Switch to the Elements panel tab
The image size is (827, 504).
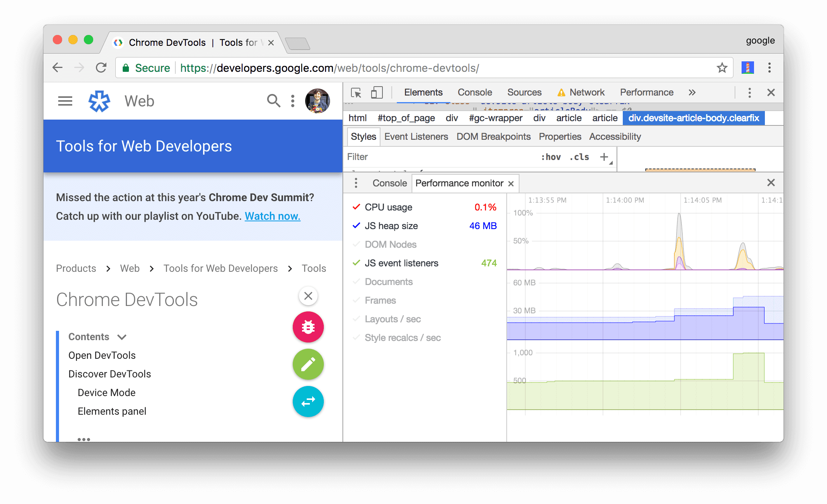pos(424,93)
